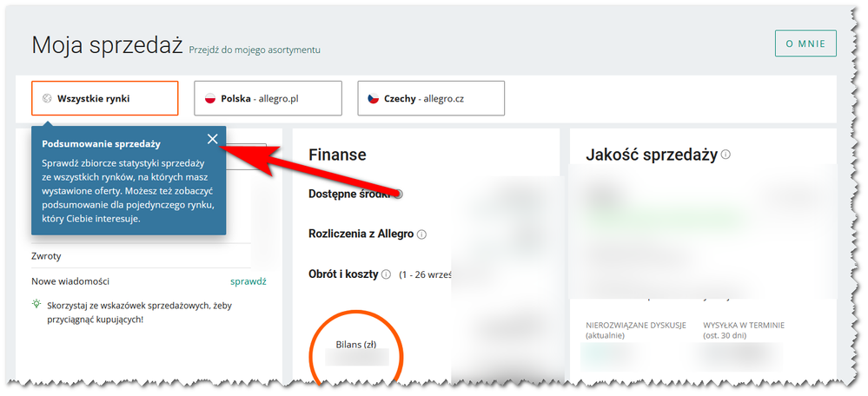Screen dimensions: 868x396
Task: Open the Nowe wiadomości row
Action: 70,281
